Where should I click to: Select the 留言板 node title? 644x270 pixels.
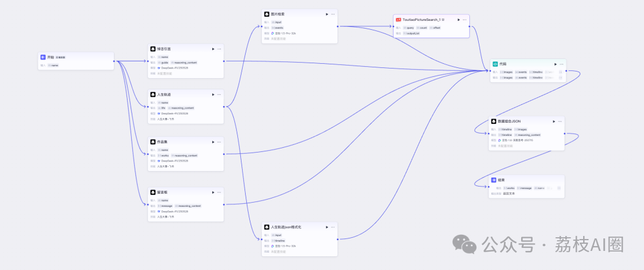coord(162,192)
